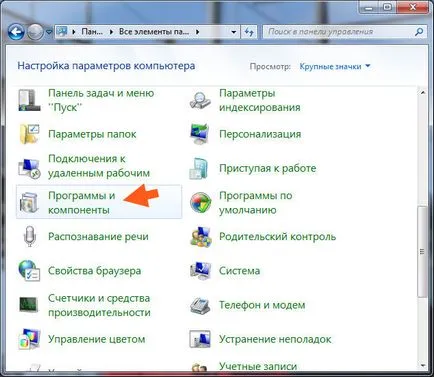Expand the Пан... breadcrumb arrow
Viewport: 434px width, 377px height.
(111, 32)
